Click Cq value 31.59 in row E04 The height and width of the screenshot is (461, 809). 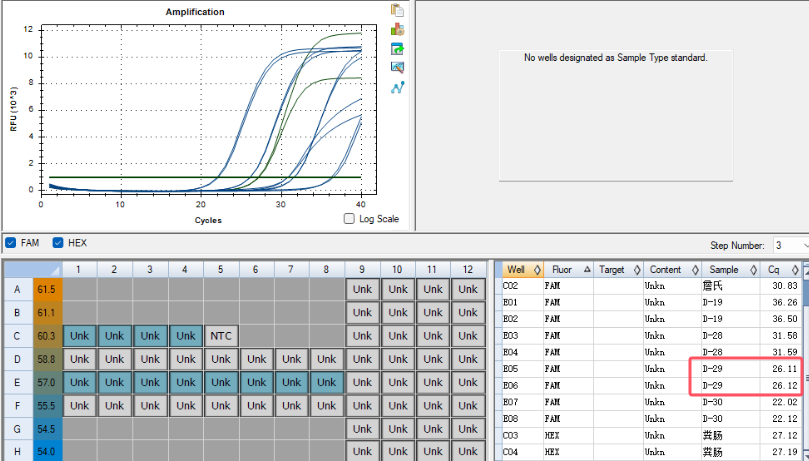click(785, 352)
